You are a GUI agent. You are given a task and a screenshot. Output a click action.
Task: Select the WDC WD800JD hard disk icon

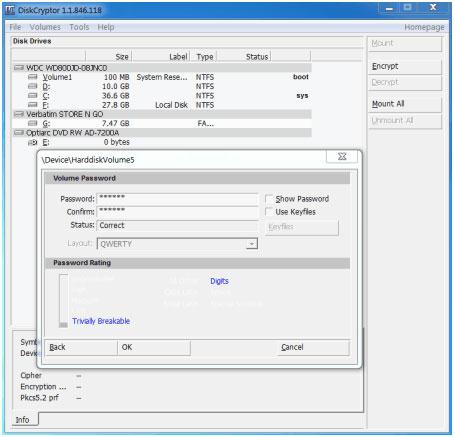pos(19,68)
